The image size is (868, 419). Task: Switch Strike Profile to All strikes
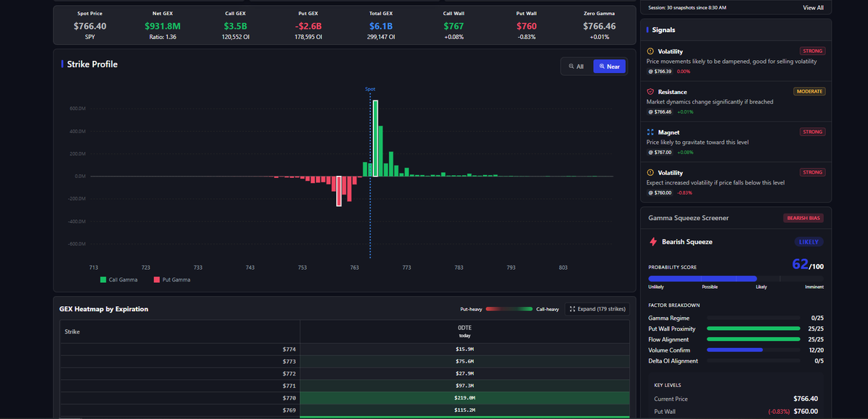coord(576,67)
